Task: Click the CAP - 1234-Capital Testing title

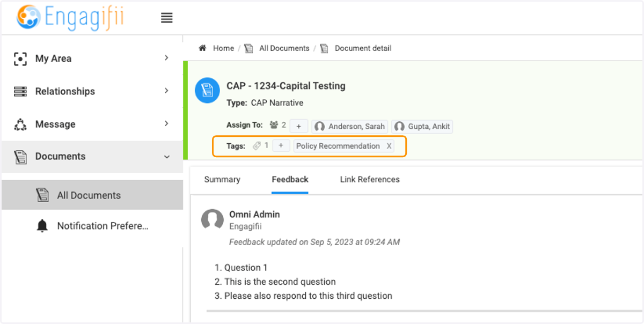Action: [x=286, y=86]
